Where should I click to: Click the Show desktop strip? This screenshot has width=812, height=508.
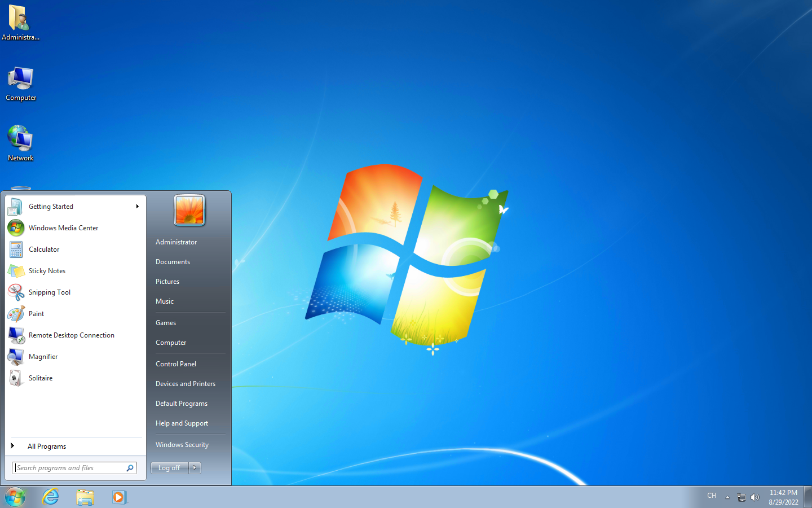tap(807, 497)
